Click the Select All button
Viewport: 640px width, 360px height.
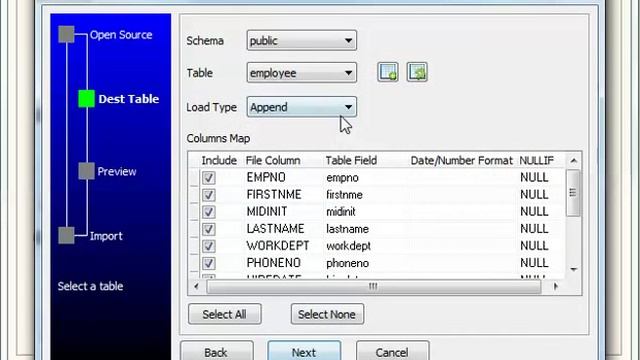(224, 314)
